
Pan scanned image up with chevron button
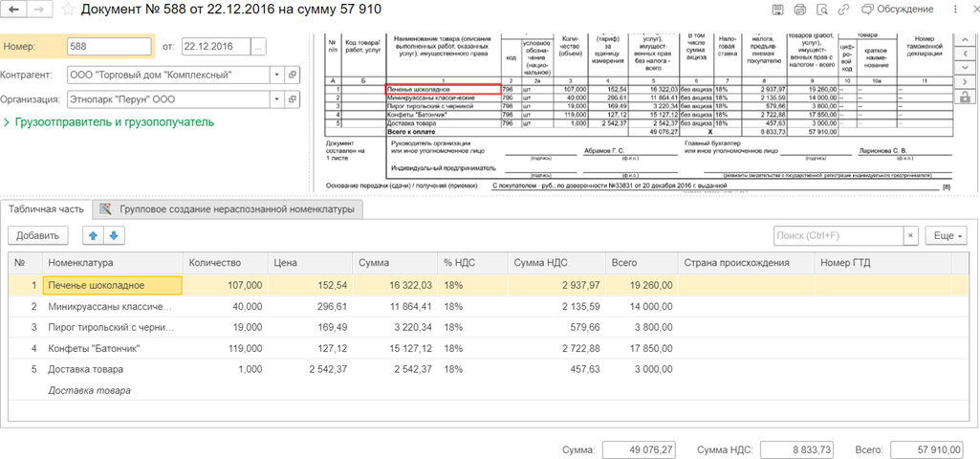click(965, 40)
